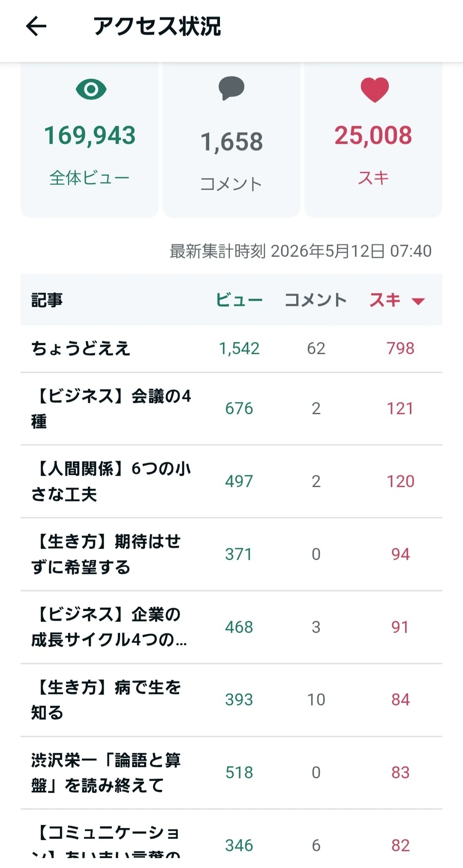Screen dimensions: 463x868
Task: Open the 全体ビュー summary card
Action: point(90,140)
